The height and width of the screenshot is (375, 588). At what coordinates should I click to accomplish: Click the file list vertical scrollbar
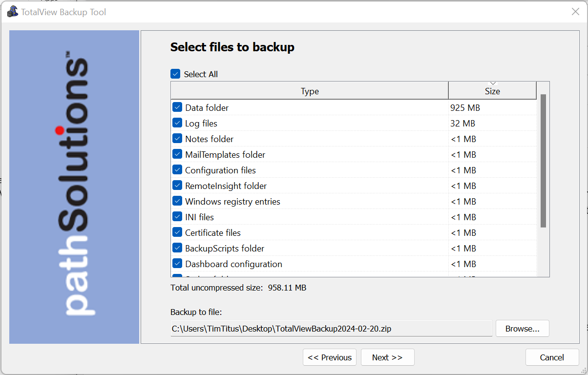point(543,161)
